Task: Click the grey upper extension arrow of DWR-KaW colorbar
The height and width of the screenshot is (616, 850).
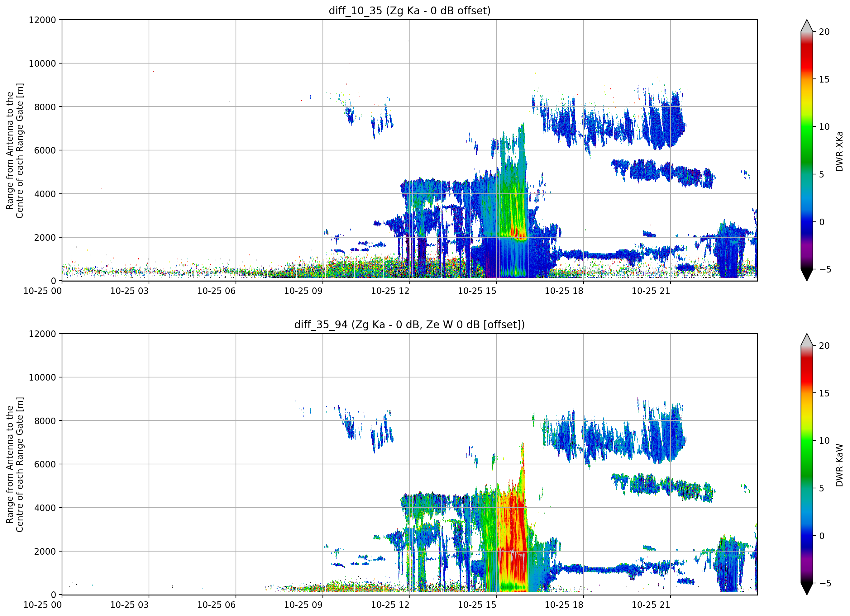Action: click(806, 340)
